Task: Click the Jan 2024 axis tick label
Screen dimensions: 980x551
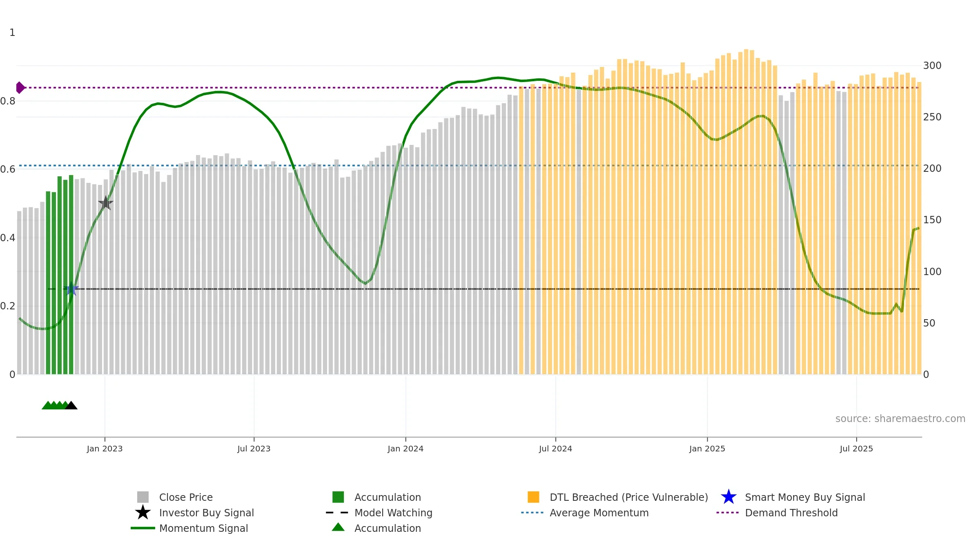Action: click(x=405, y=449)
